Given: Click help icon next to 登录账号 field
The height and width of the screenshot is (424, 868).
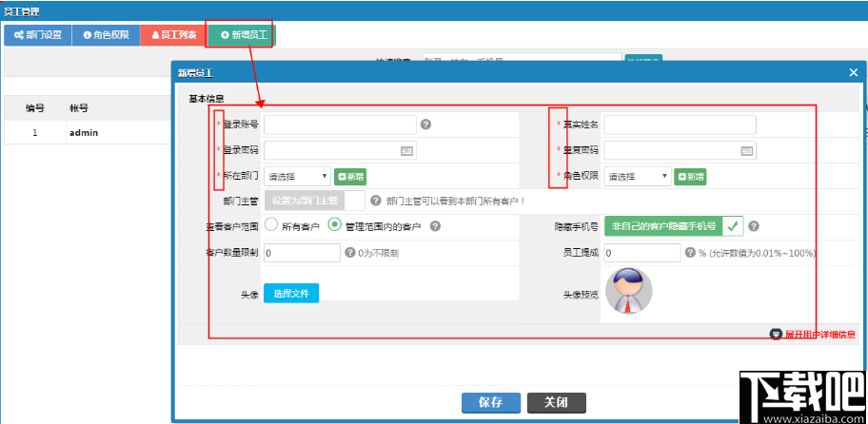Looking at the screenshot, I should pos(425,125).
